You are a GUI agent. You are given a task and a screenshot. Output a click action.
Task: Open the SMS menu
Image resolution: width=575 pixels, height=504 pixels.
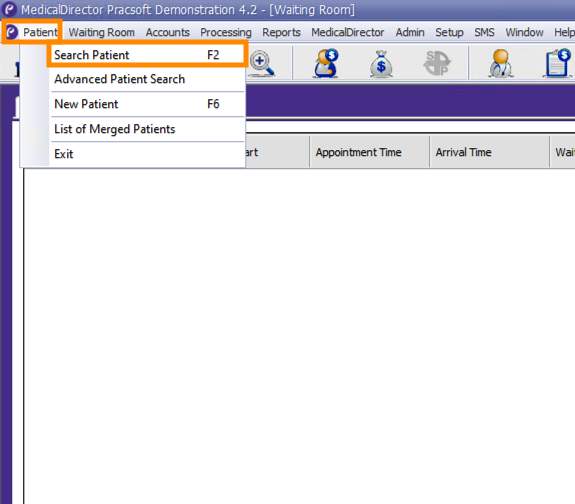pos(484,32)
